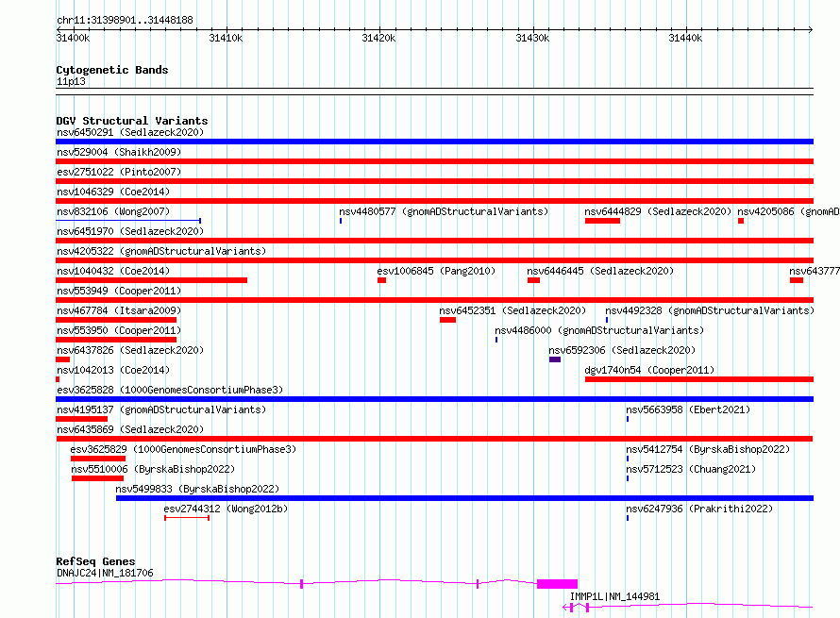
Task: Click nsv4492328 gnomAD variant label
Action: (x=710, y=310)
